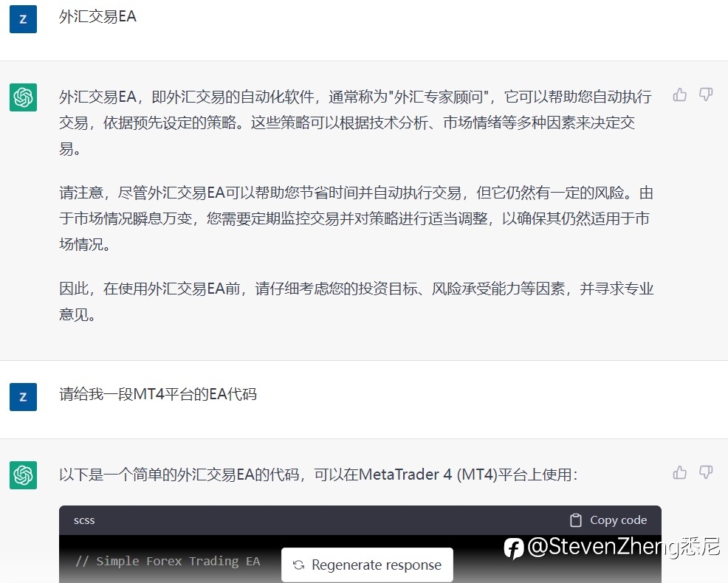
Task: Copy code using the "Copy code" label
Action: (619, 520)
